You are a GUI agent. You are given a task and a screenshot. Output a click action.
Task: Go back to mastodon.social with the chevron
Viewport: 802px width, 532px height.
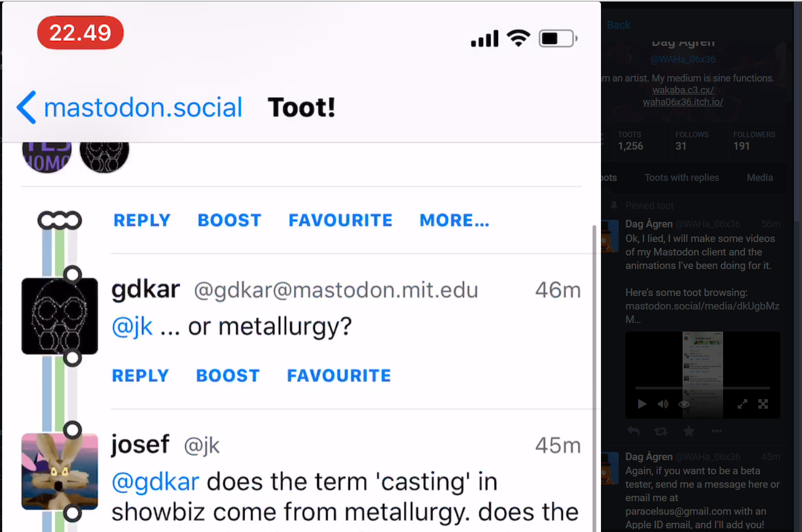pyautogui.click(x=26, y=107)
